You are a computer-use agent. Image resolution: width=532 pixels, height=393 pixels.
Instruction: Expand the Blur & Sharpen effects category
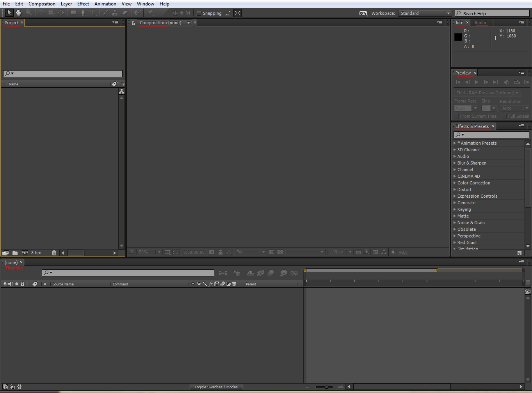coord(455,163)
